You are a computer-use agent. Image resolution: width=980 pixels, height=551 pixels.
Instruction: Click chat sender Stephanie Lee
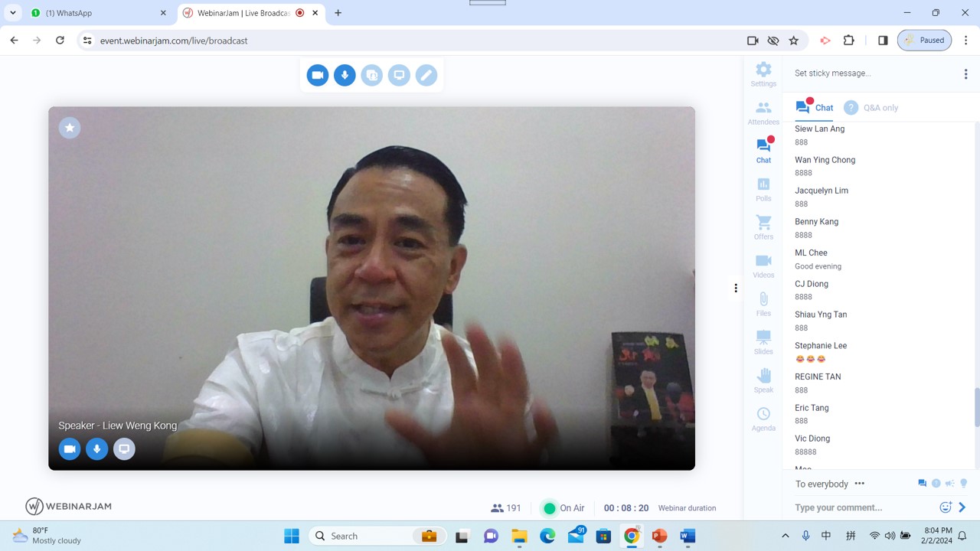click(x=821, y=346)
